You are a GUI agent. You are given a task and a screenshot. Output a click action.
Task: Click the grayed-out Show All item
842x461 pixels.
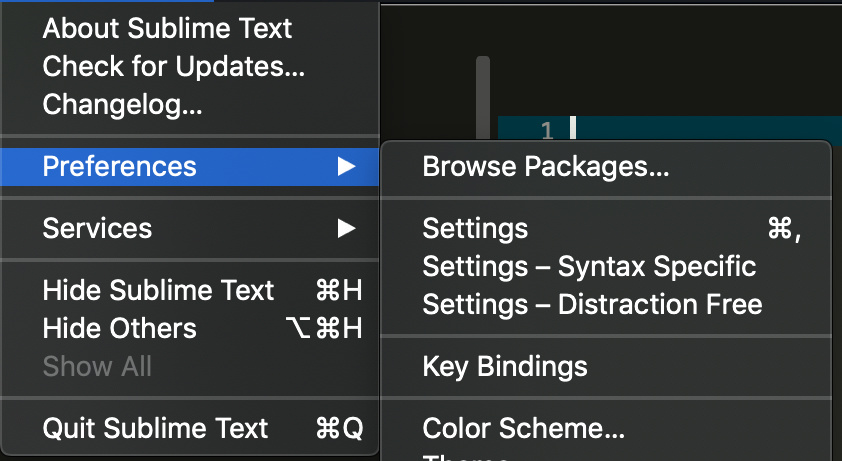click(x=97, y=366)
